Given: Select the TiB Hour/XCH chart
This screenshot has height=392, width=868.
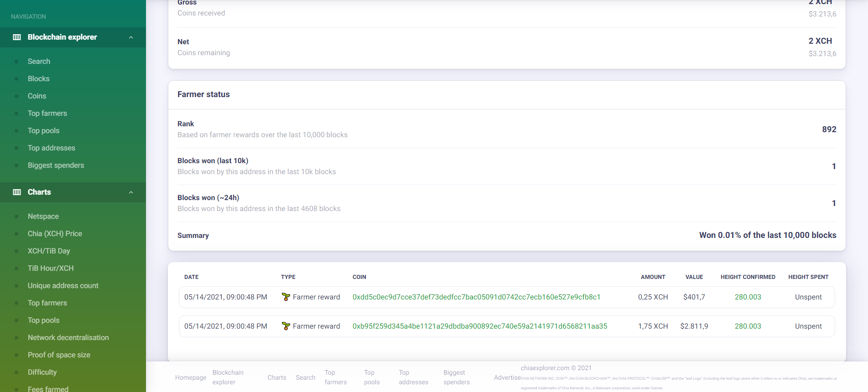Looking at the screenshot, I should 51,268.
